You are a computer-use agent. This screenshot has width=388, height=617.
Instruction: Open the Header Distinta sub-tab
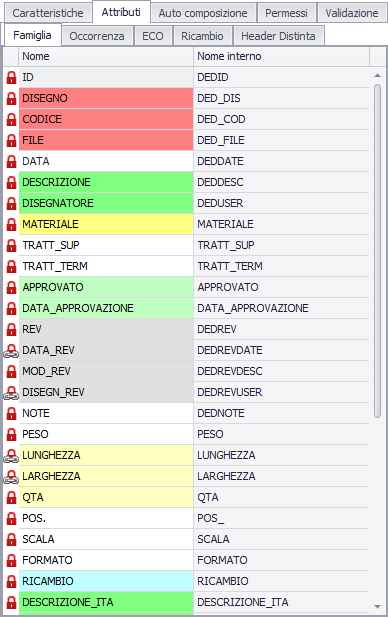click(x=278, y=36)
